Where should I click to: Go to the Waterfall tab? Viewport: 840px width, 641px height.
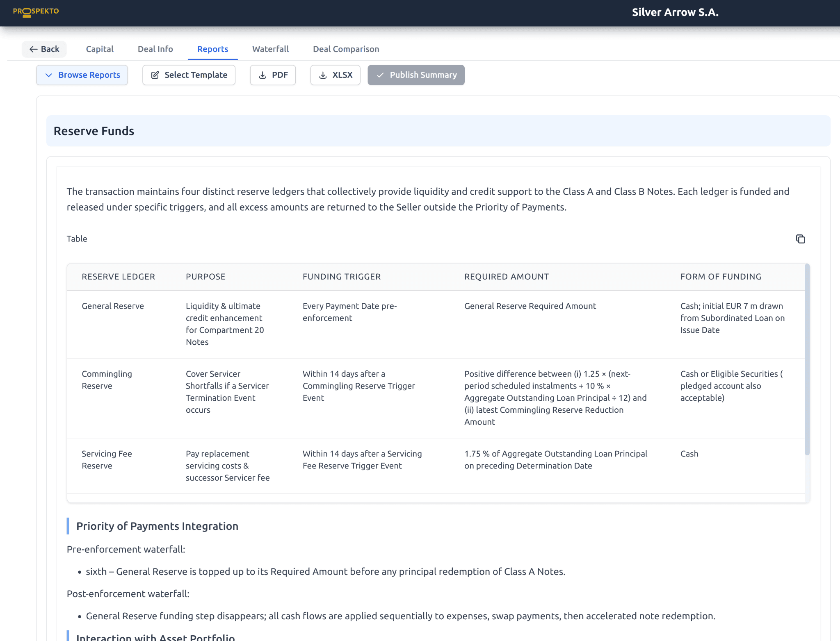270,49
